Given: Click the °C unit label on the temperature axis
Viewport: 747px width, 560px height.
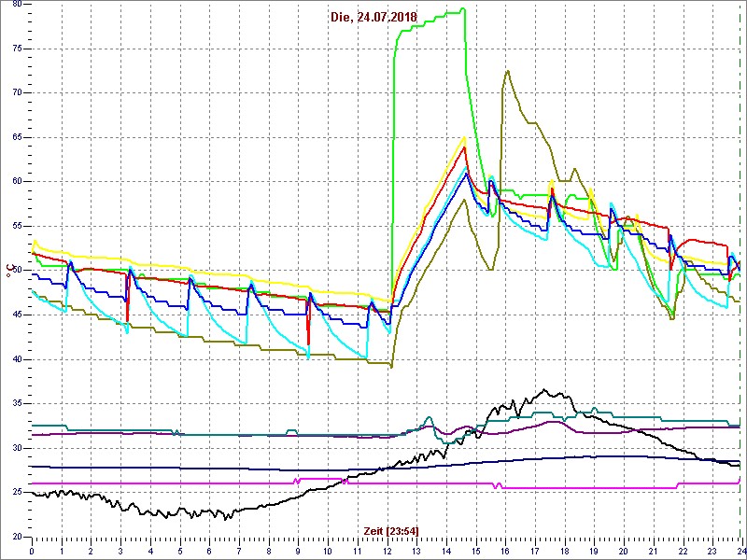Looking at the screenshot, I should (8, 271).
